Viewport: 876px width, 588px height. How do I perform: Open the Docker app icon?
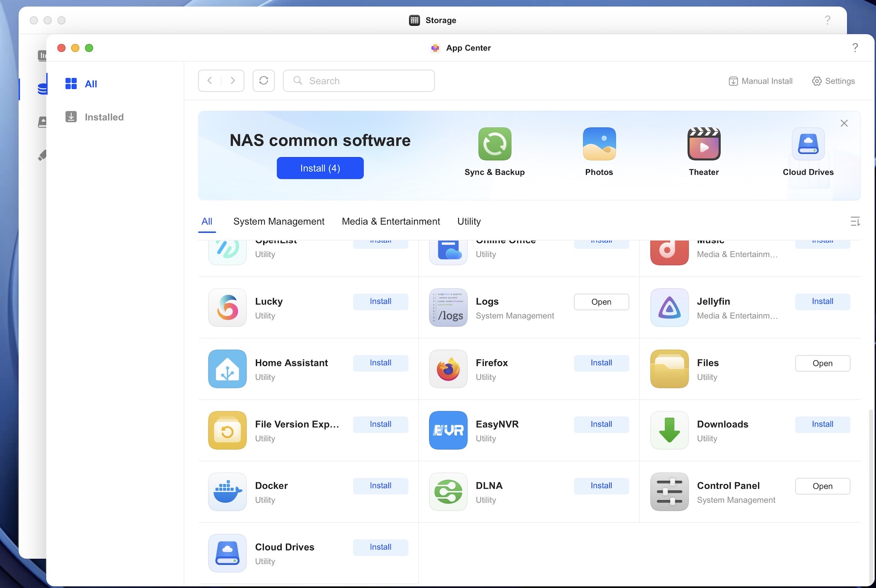pos(227,492)
